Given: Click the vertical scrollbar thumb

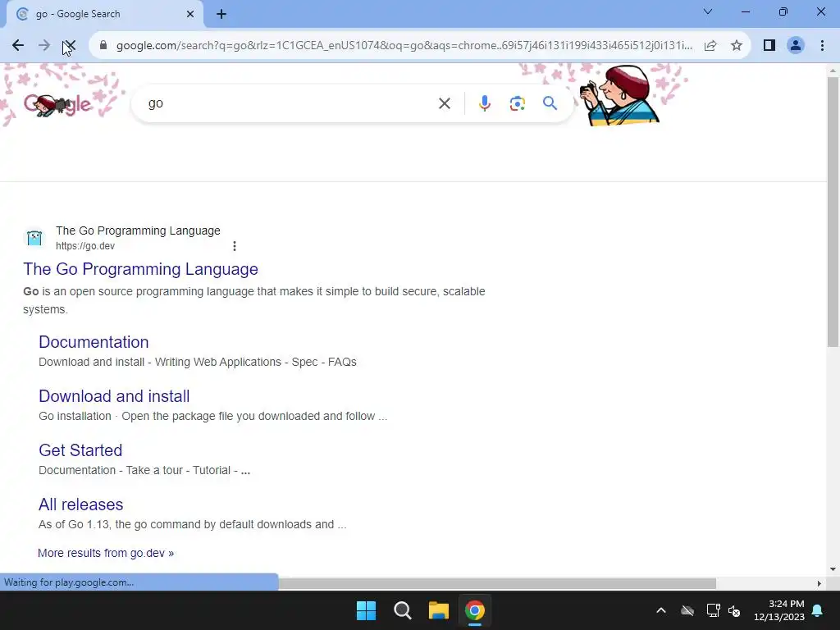Looking at the screenshot, I should [x=833, y=212].
